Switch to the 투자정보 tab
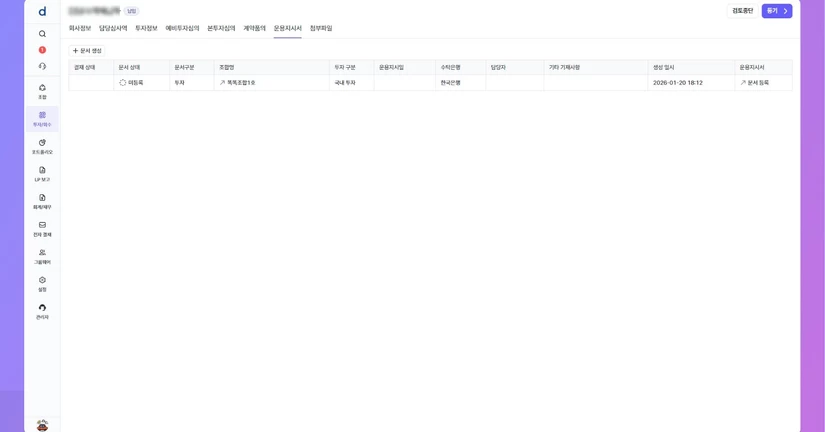The width and height of the screenshot is (825, 432). tap(146, 28)
